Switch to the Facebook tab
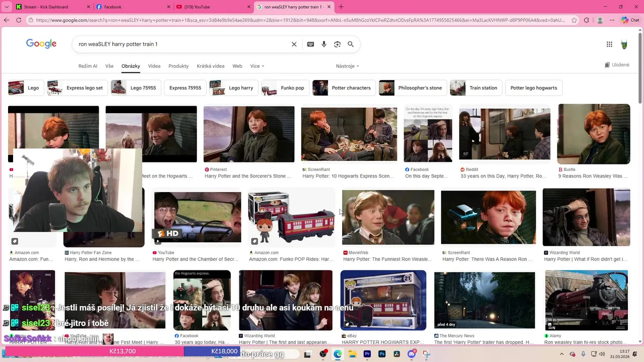Screen dimensions: 644x362 click(132, 7)
